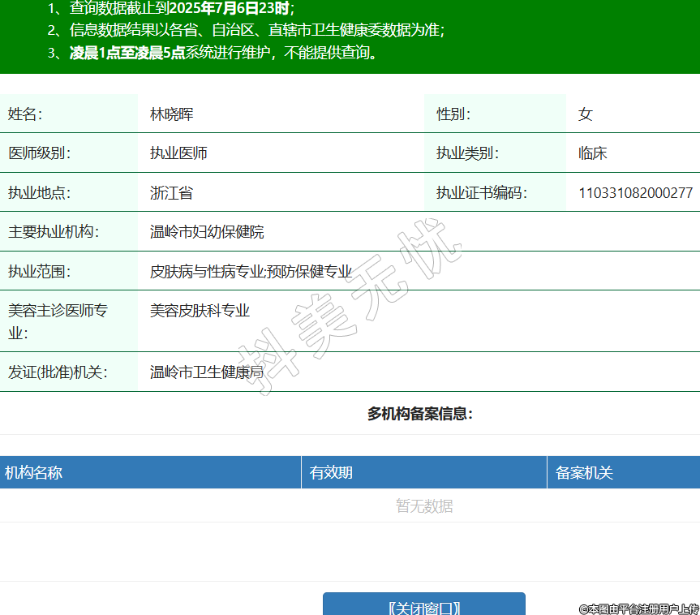Click the 有效期 column header
700x615 pixels.
tap(331, 473)
